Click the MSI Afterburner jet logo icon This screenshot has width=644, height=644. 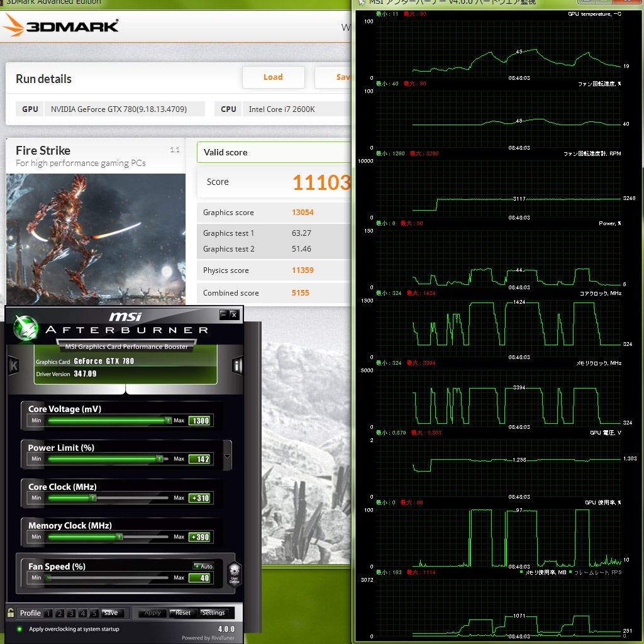[26, 328]
